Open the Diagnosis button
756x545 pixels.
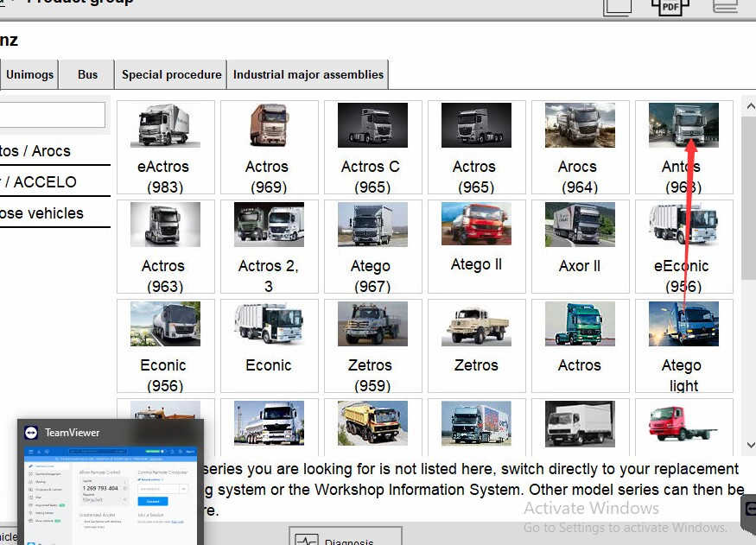346,536
